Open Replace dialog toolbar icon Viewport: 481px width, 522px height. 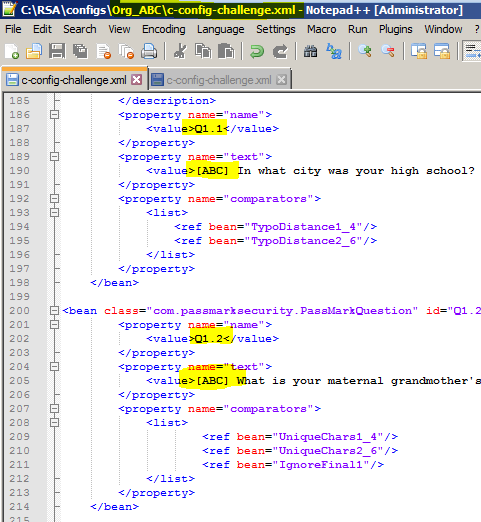click(334, 52)
